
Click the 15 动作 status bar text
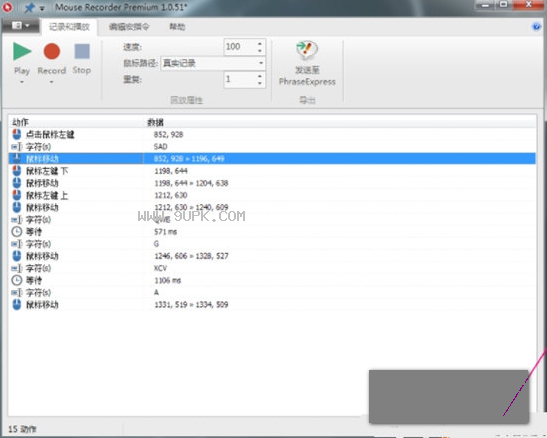(x=22, y=429)
